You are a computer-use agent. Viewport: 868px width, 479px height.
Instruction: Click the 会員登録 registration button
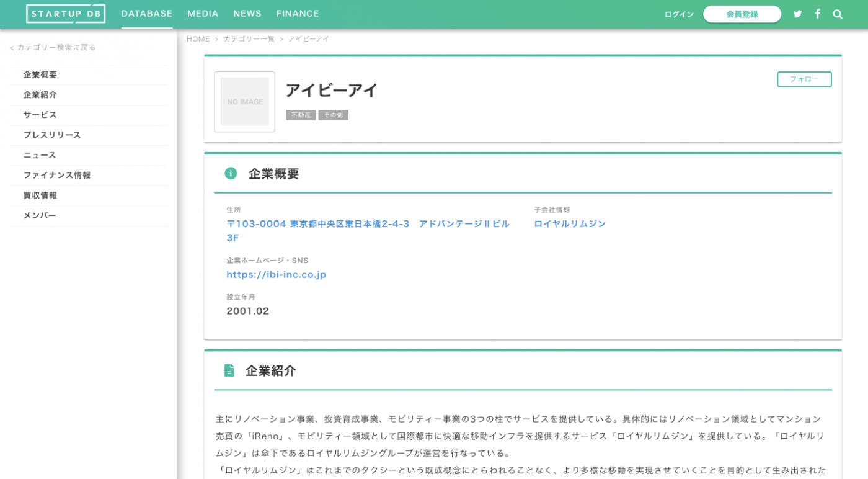tap(742, 14)
